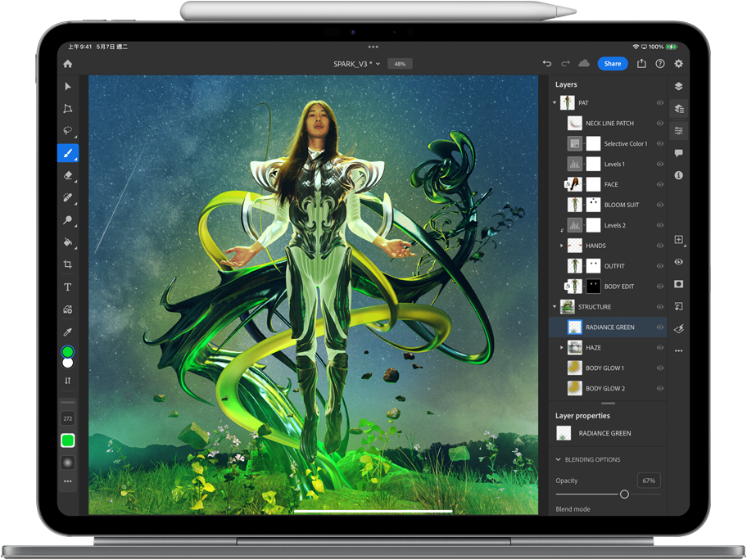Open the Export upload icon
747x560 pixels.
tap(641, 63)
